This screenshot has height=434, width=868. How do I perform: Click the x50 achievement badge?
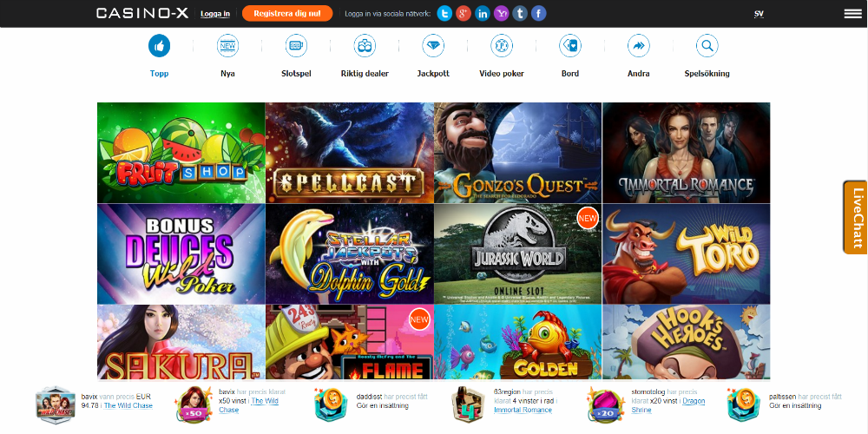[x=194, y=405]
